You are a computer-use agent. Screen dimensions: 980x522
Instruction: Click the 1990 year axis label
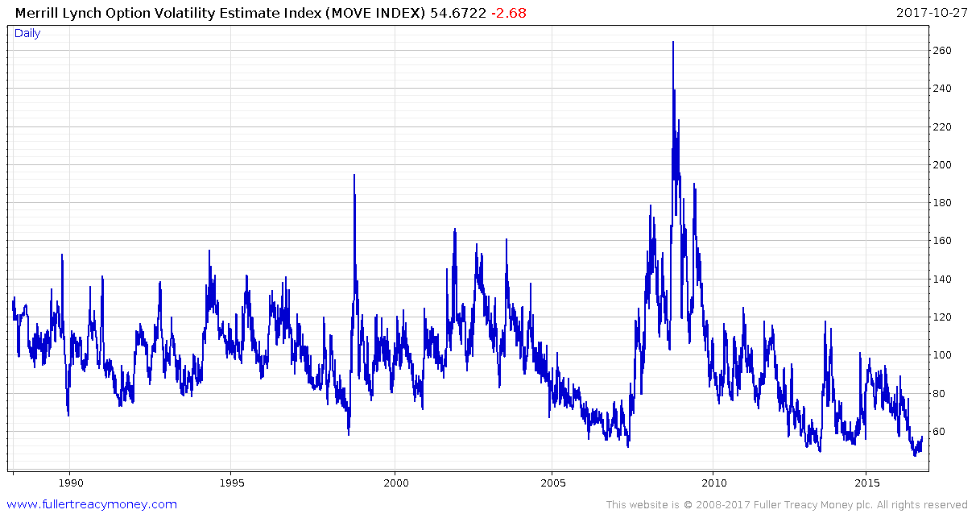point(72,482)
